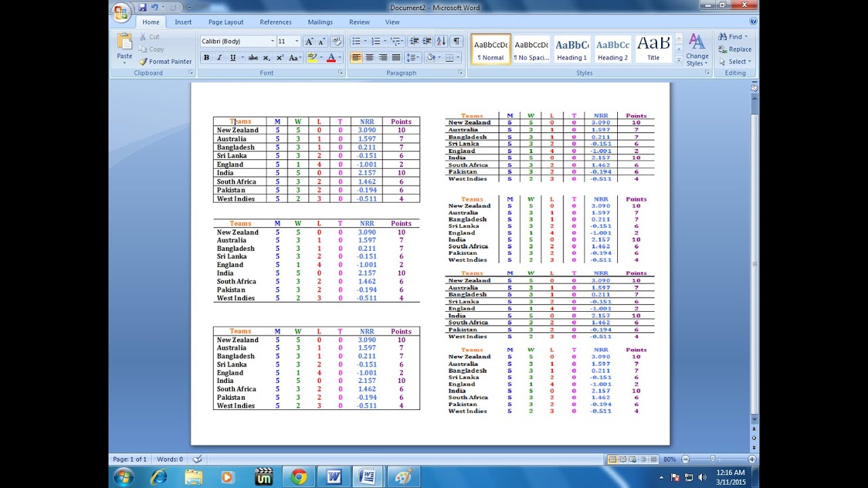The height and width of the screenshot is (488, 868).
Task: Apply superscript formatting
Action: tap(279, 58)
